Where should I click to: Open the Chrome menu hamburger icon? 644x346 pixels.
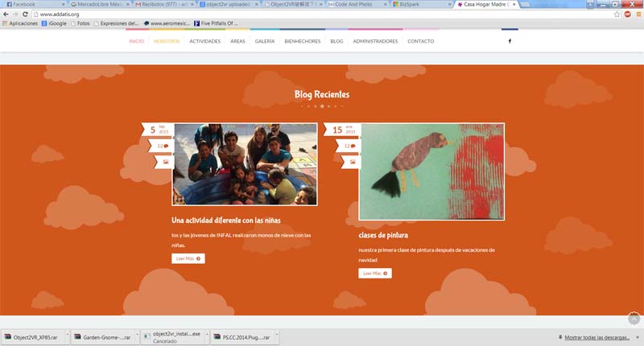click(x=637, y=14)
